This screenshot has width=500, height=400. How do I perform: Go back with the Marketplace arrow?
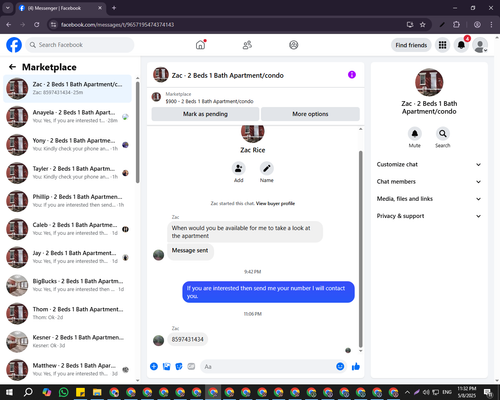[x=12, y=67]
